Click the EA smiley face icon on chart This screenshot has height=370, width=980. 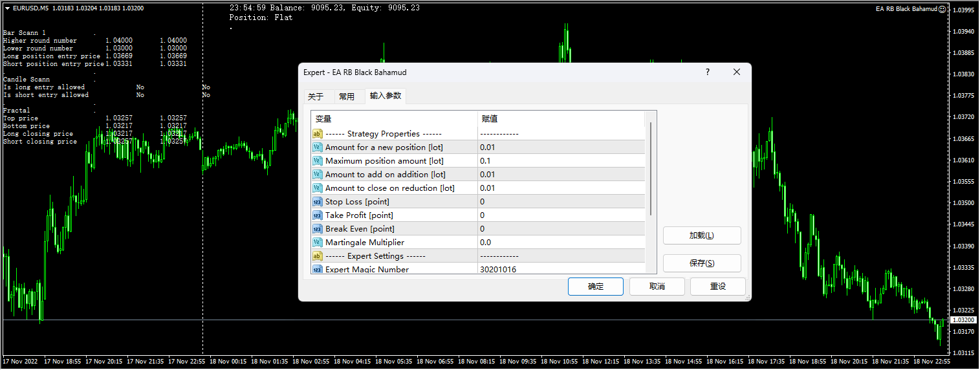point(942,9)
